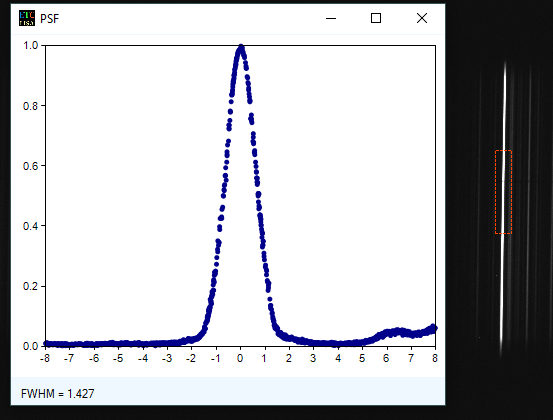The image size is (553, 420).
Task: Minimize the PSF window
Action: (331, 18)
